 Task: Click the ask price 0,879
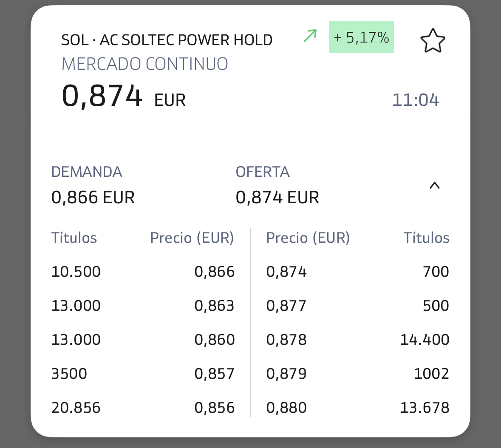point(286,374)
